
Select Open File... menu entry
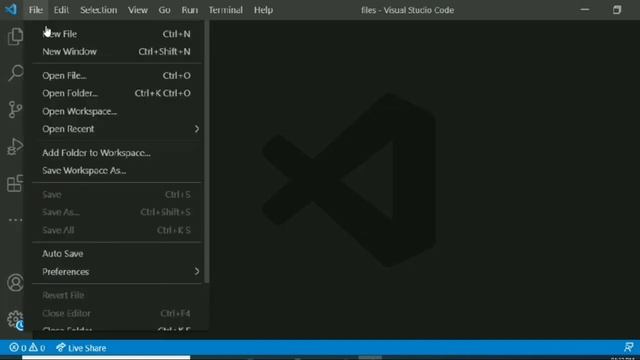pyautogui.click(x=117, y=76)
